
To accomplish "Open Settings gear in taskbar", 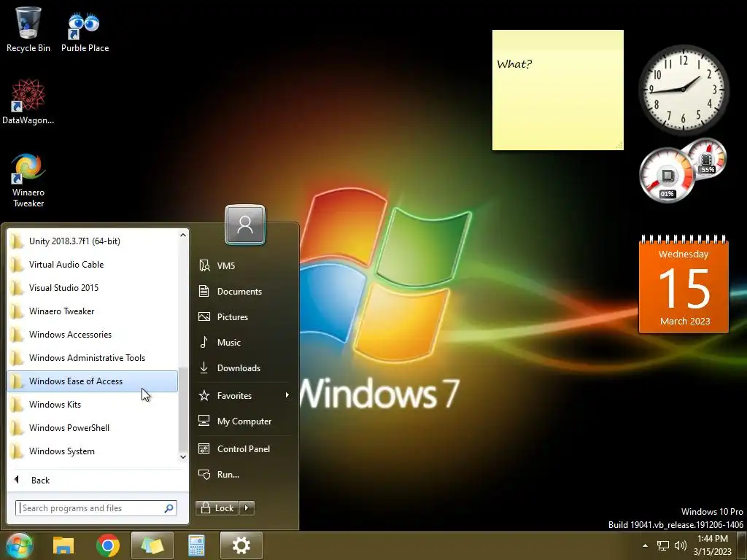I will tap(241, 545).
